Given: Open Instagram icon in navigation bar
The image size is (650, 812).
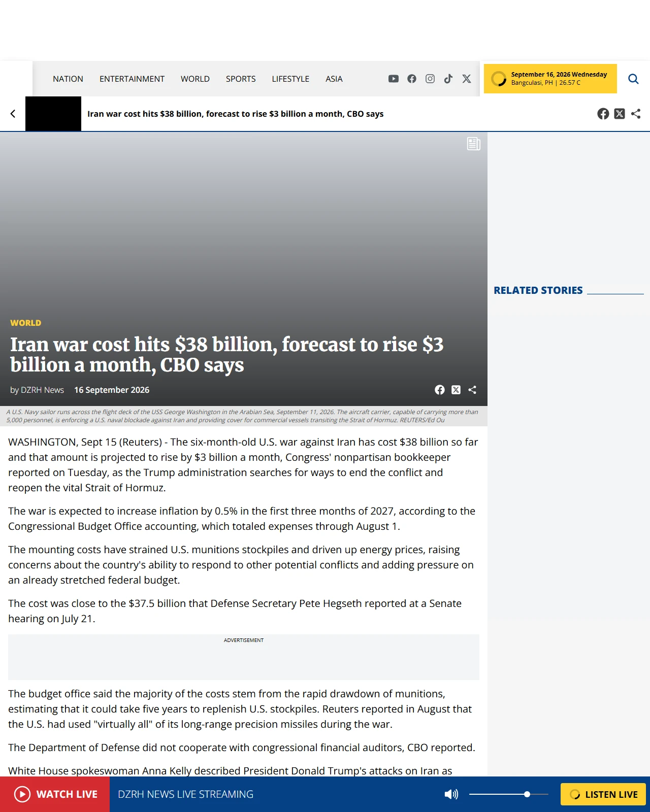Looking at the screenshot, I should pos(430,79).
